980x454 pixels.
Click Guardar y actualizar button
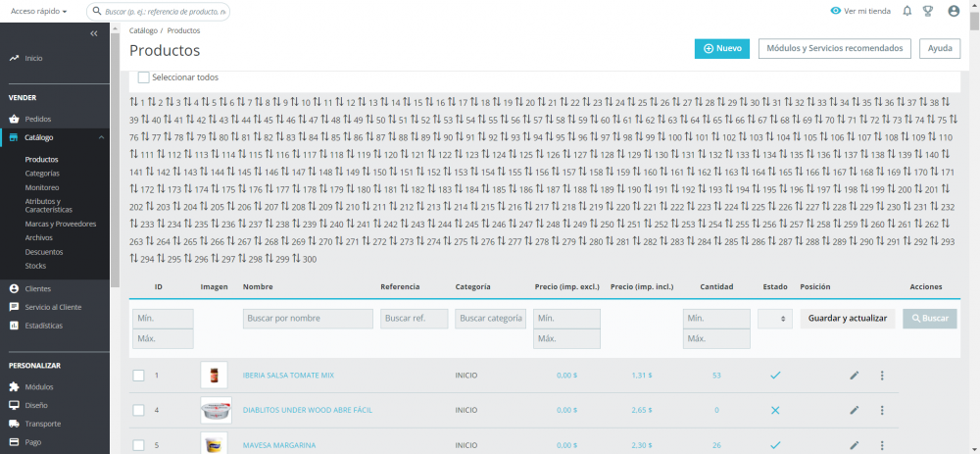click(x=848, y=319)
